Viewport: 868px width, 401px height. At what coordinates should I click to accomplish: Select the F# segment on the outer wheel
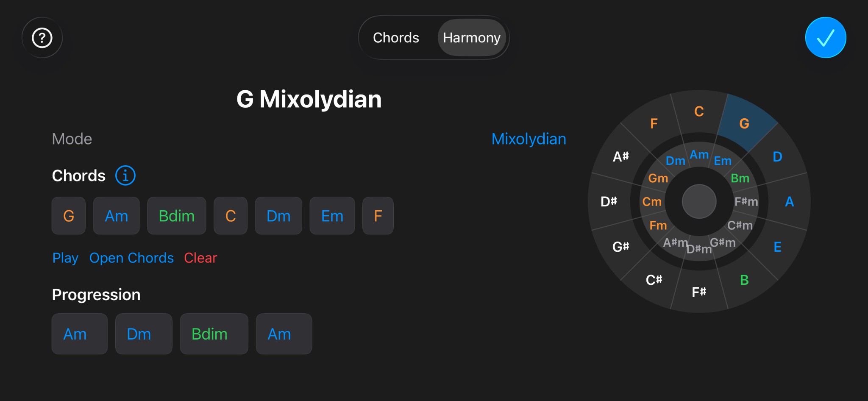pyautogui.click(x=699, y=292)
